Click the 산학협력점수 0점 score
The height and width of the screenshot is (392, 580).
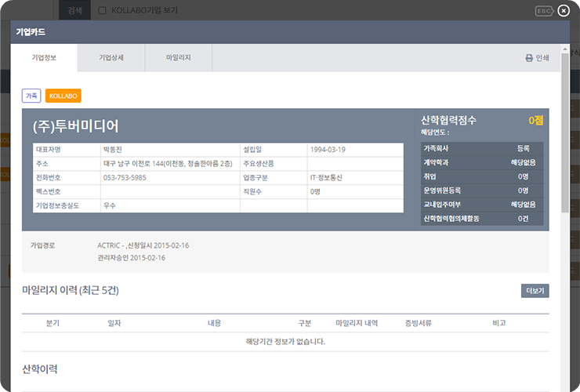click(535, 120)
